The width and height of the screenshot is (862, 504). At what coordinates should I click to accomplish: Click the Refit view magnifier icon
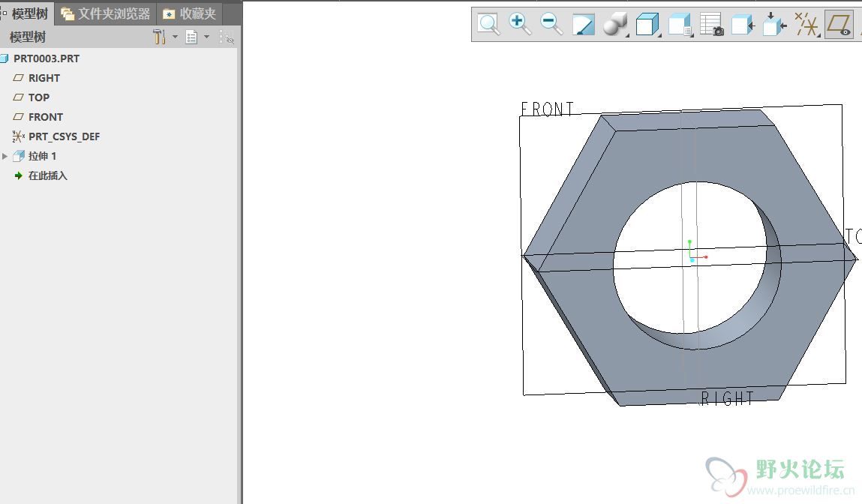pos(488,24)
